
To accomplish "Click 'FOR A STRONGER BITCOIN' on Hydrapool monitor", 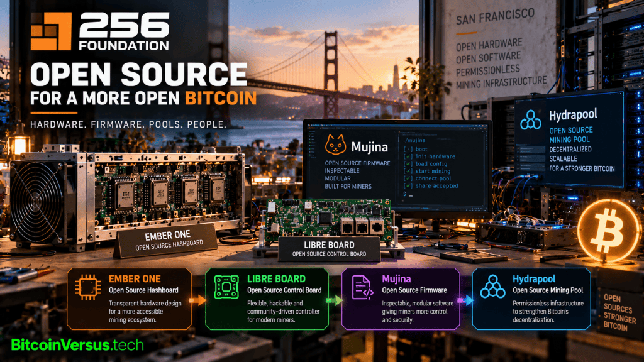I will point(582,168).
